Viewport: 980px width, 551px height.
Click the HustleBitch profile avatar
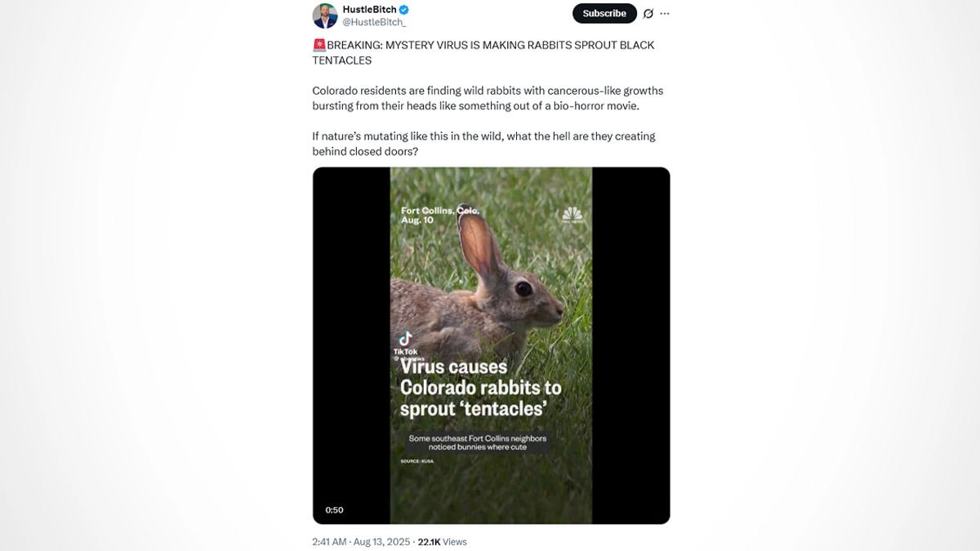325,16
